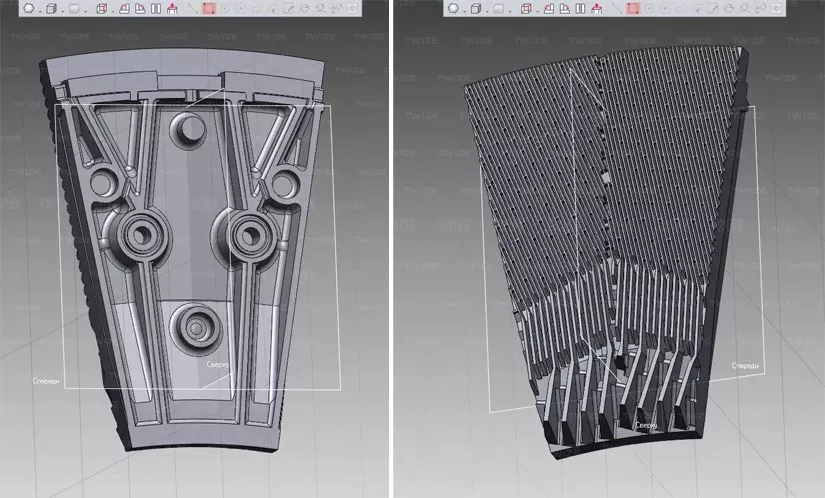Viewport: 825px width, 498px height.
Task: Click first red projection view icon, right viewport
Action: (549, 8)
